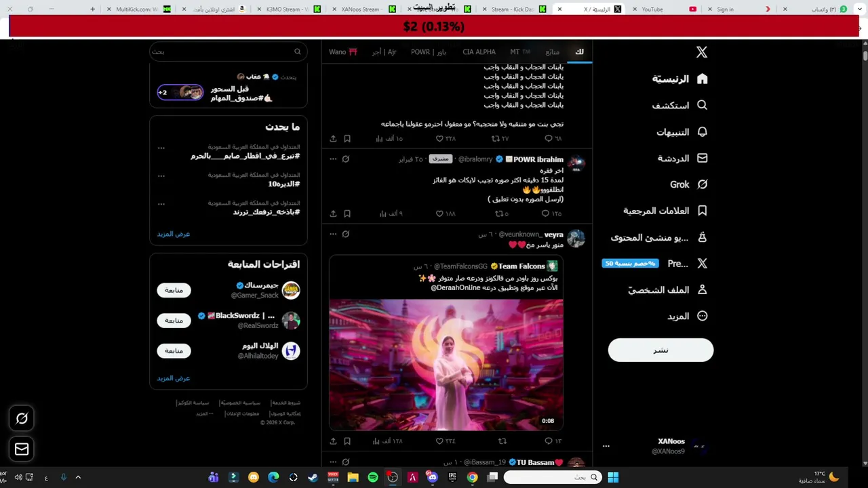Open options for trend #تبرع_في_إفطار_صائم_بالحرم

pyautogui.click(x=161, y=147)
